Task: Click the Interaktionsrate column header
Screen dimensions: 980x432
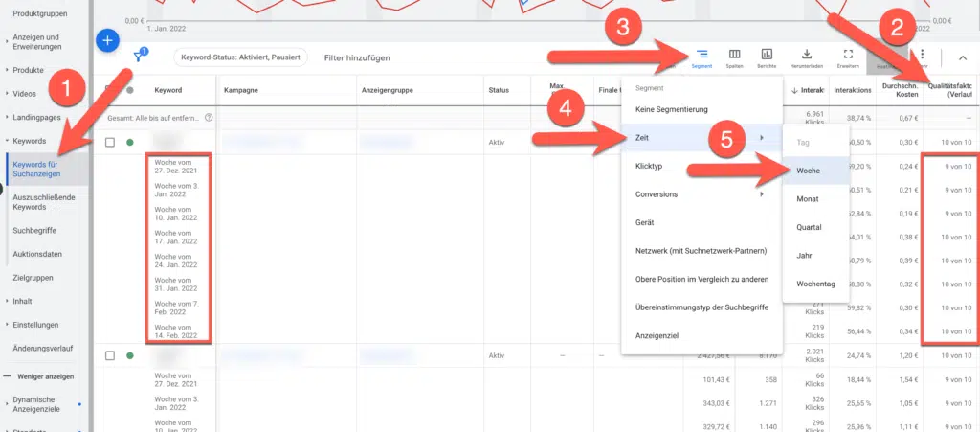Action: (853, 90)
